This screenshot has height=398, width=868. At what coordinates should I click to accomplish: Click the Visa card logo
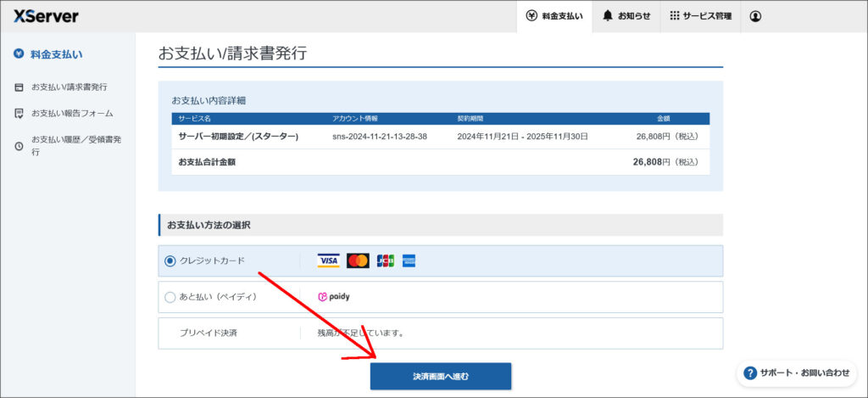click(328, 261)
